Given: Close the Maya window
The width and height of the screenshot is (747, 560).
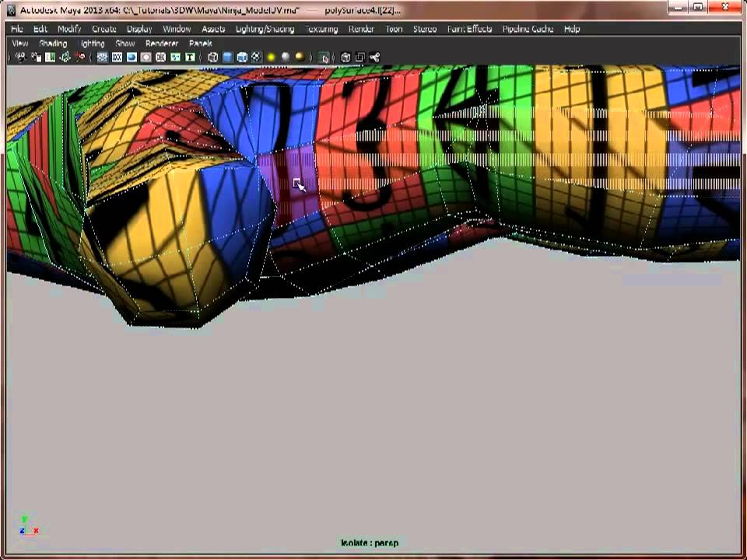Looking at the screenshot, I should [x=725, y=7].
